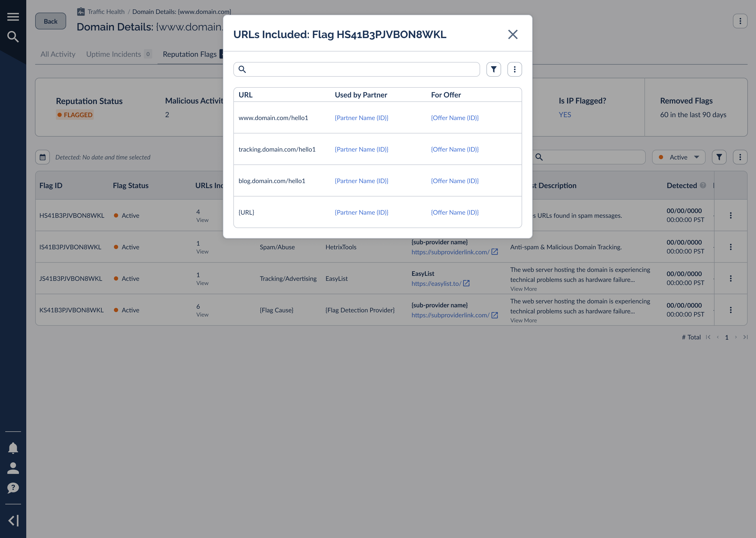Open row actions for HS41B3PJVBON8WKL
The image size is (756, 538).
click(x=731, y=215)
